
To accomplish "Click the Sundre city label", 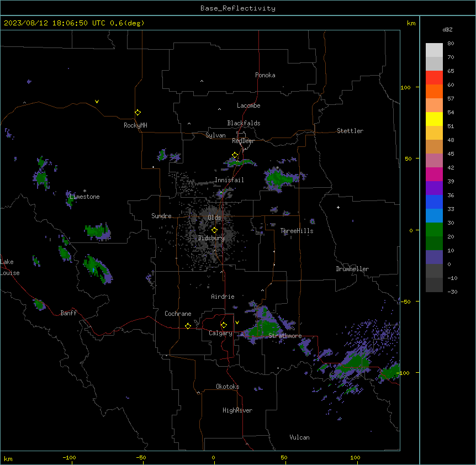I will tap(161, 216).
